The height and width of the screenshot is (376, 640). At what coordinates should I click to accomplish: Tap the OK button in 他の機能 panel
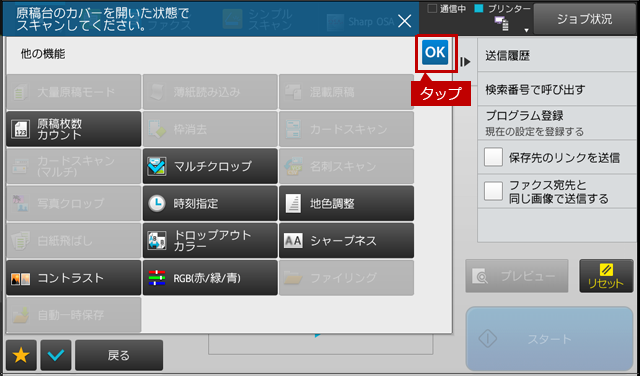click(x=435, y=52)
